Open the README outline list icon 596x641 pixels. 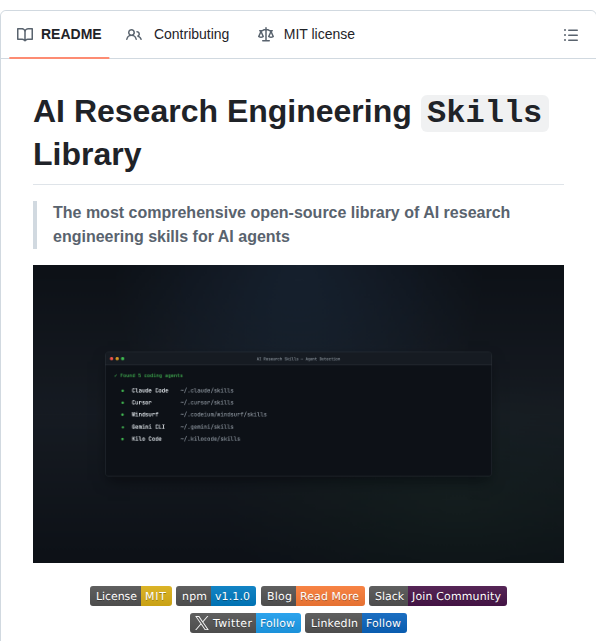(x=571, y=35)
